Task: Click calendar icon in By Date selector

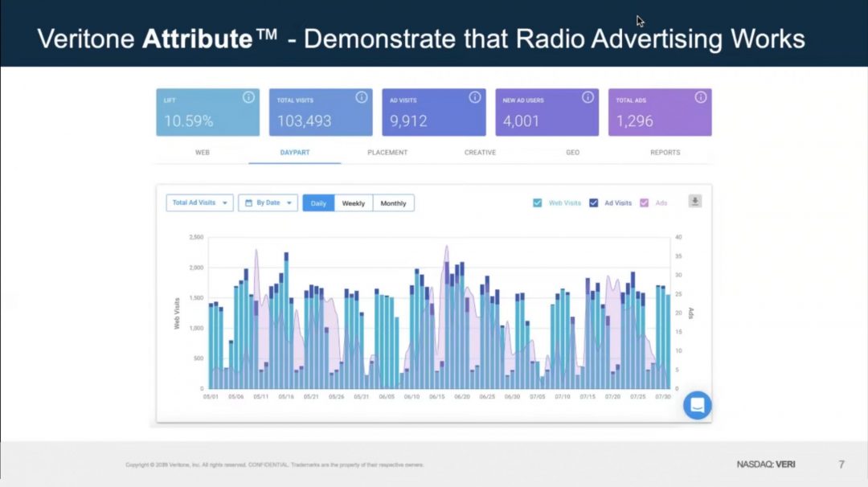Action: click(248, 203)
